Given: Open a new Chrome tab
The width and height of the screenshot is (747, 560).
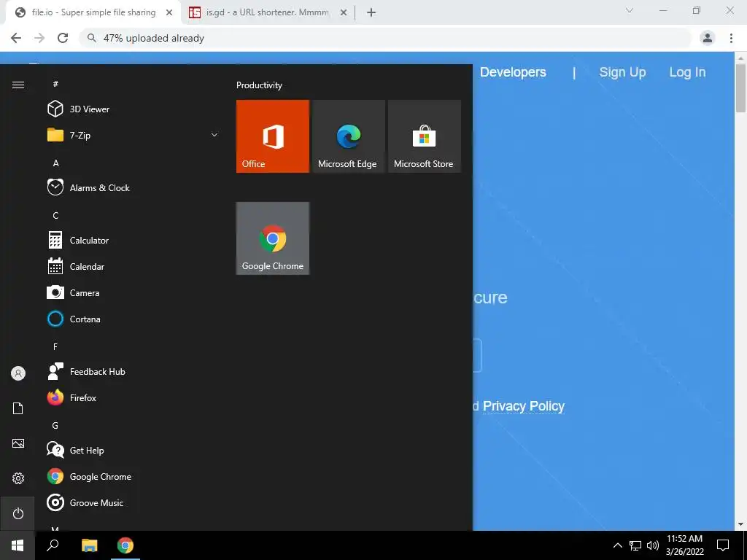Looking at the screenshot, I should point(371,13).
